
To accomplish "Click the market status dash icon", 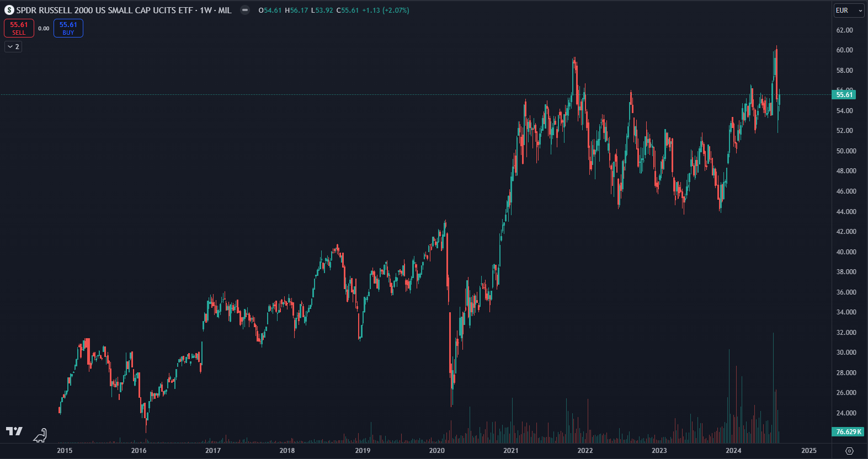I will pos(245,10).
